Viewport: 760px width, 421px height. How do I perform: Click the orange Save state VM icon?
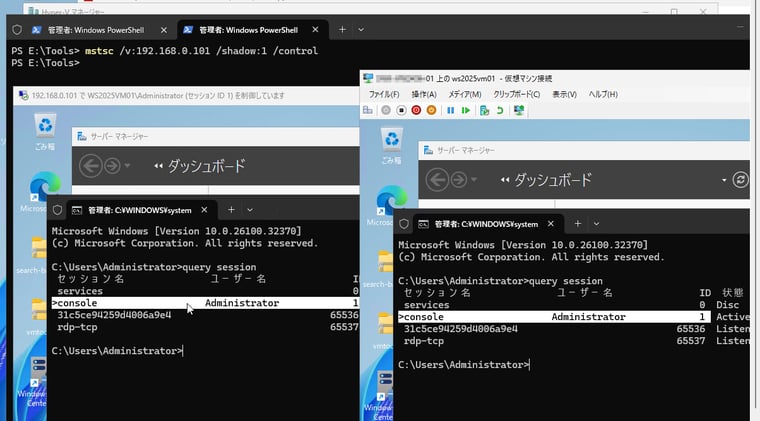(x=432, y=110)
